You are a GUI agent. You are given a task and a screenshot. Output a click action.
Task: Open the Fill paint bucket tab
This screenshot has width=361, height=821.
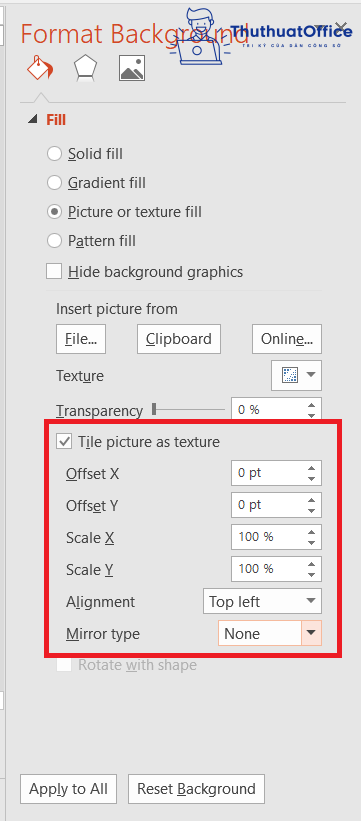[x=40, y=68]
